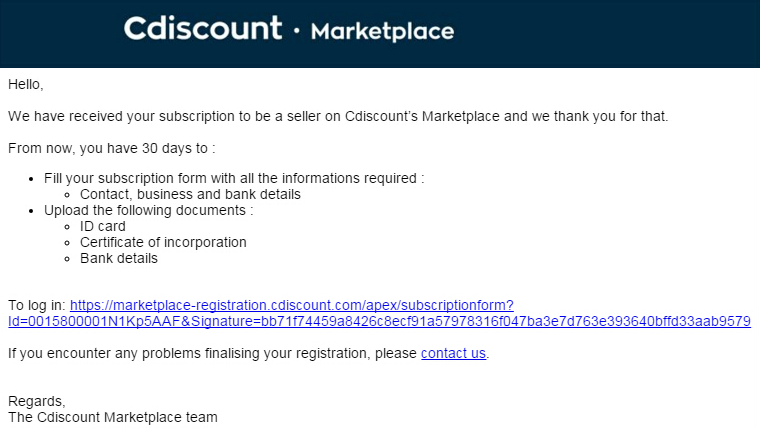Click the Marketplace wordmark in the banner
Image resolution: width=760 pixels, height=433 pixels.
coord(382,32)
